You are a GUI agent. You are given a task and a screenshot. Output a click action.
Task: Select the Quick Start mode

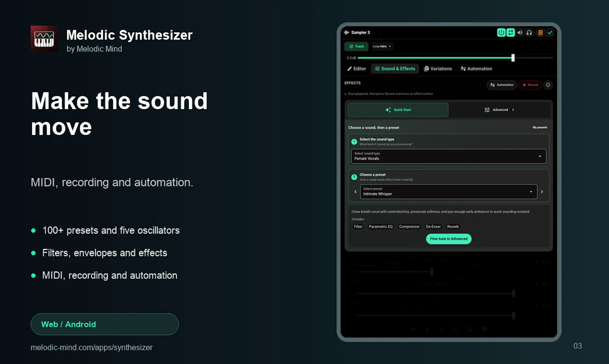[x=398, y=110]
